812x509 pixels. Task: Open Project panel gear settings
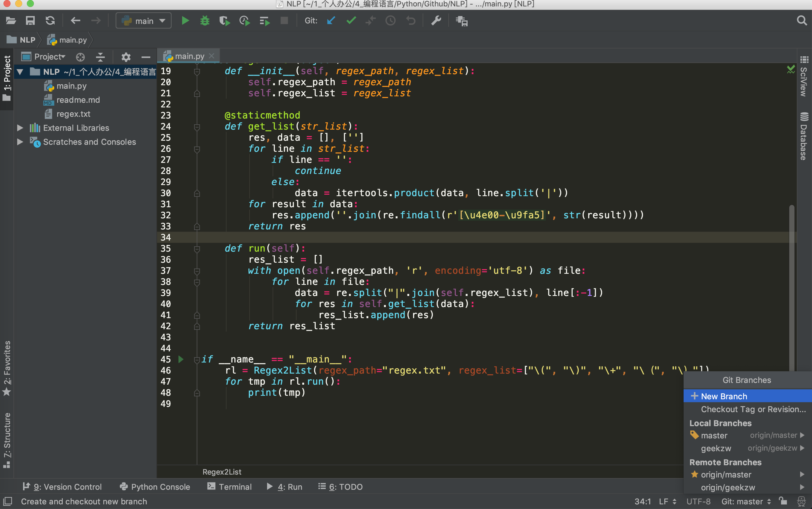point(126,57)
